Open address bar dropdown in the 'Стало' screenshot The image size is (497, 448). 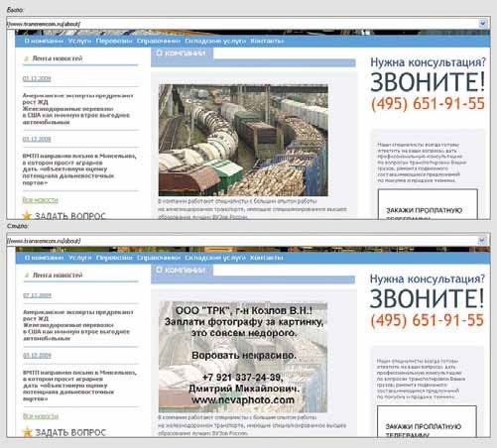coord(482,240)
